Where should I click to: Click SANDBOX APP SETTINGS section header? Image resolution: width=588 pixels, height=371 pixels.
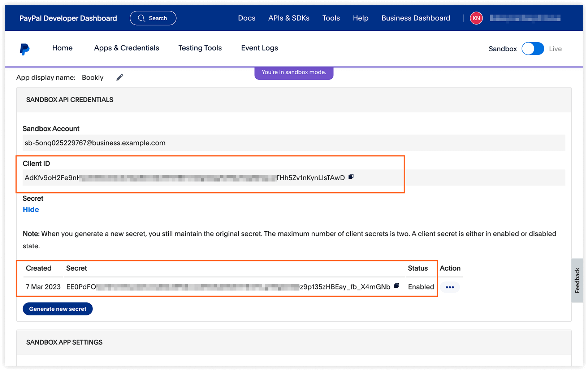(64, 342)
